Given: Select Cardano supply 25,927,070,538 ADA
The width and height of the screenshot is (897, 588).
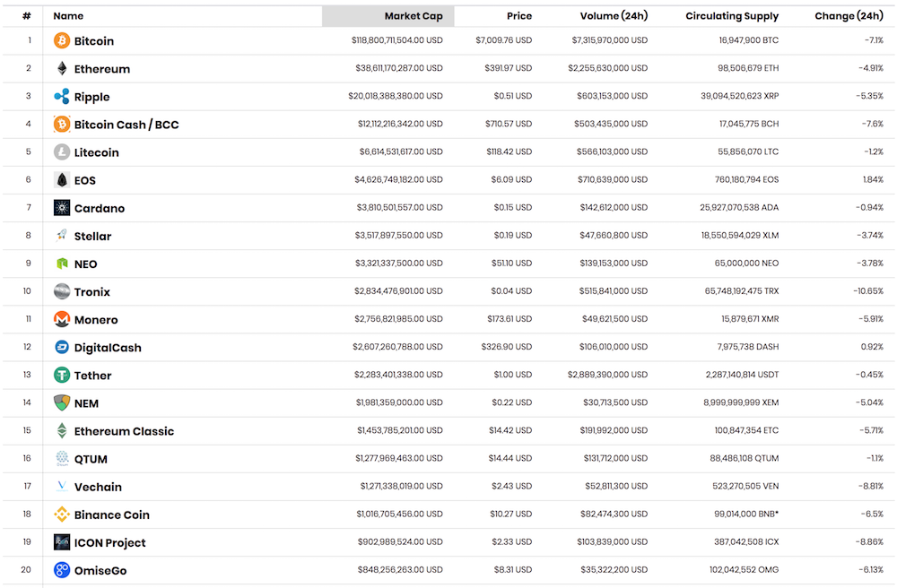Looking at the screenshot, I should [739, 207].
